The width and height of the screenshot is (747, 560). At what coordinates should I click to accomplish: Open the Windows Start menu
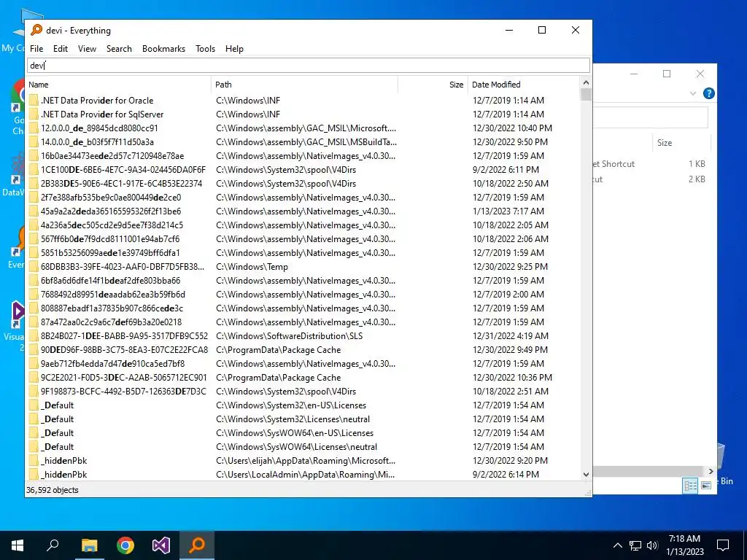pos(18,545)
